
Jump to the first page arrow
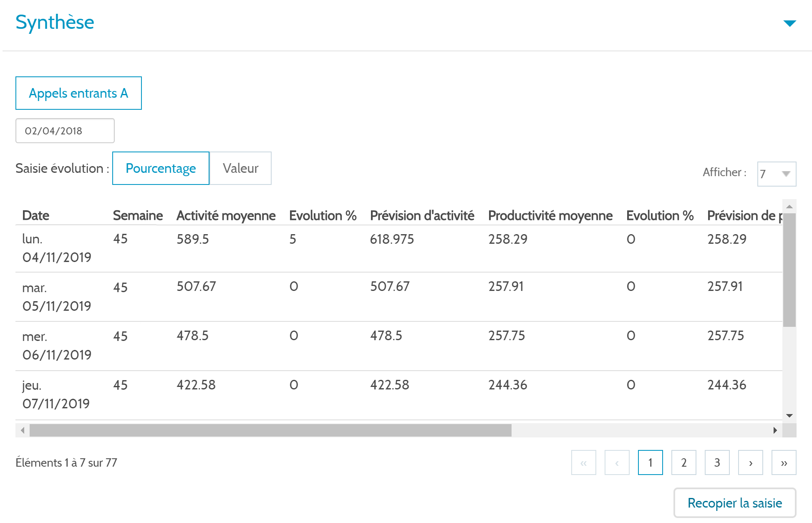click(583, 462)
